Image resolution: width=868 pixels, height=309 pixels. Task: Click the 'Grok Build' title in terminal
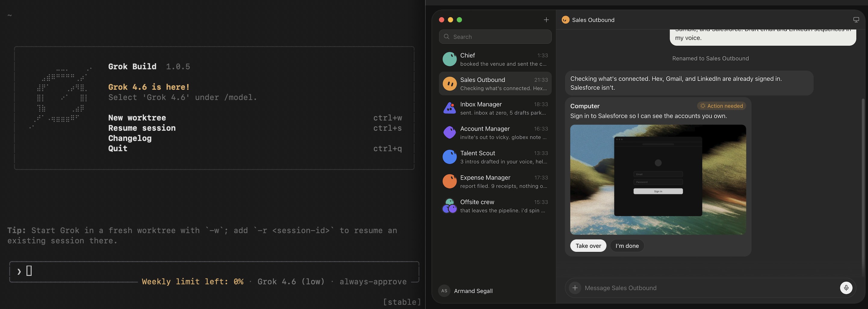click(x=132, y=67)
